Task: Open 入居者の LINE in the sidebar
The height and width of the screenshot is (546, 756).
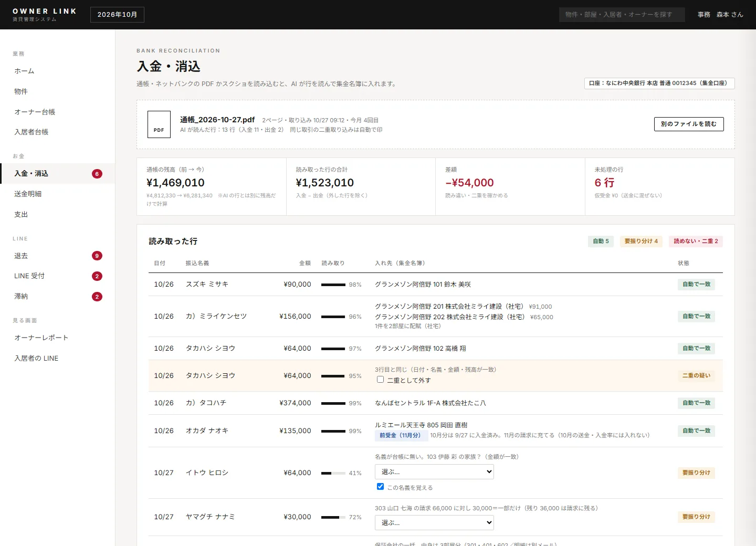Action: [57, 358]
